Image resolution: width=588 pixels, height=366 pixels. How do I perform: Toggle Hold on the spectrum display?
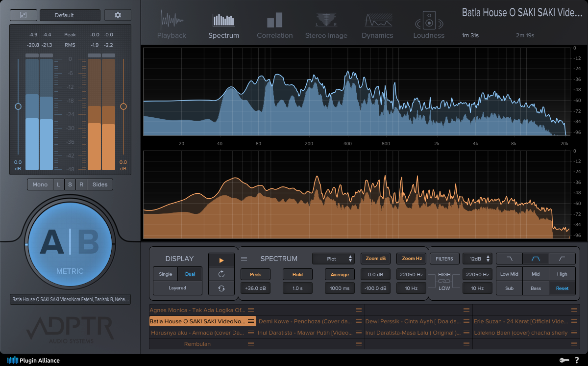tap(297, 274)
